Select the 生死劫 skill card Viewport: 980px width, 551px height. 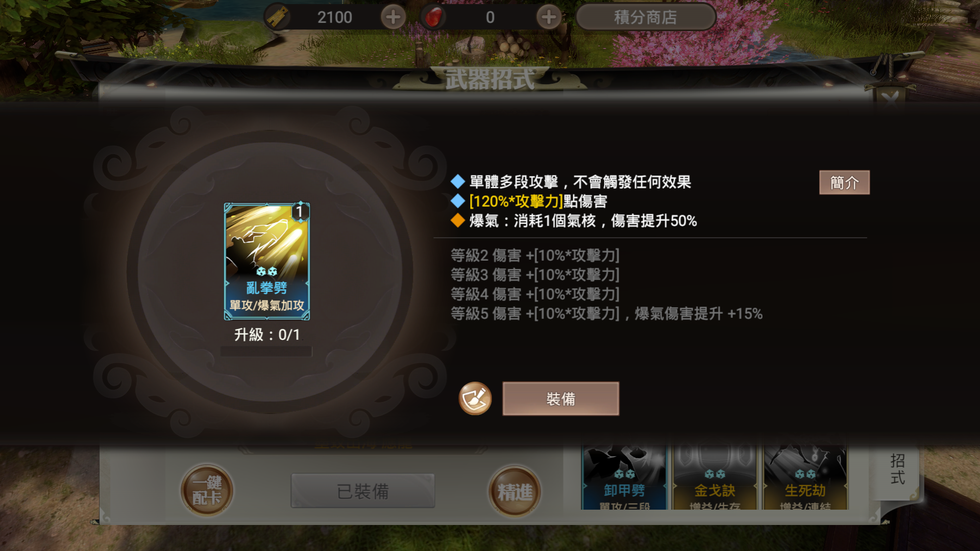(805, 477)
